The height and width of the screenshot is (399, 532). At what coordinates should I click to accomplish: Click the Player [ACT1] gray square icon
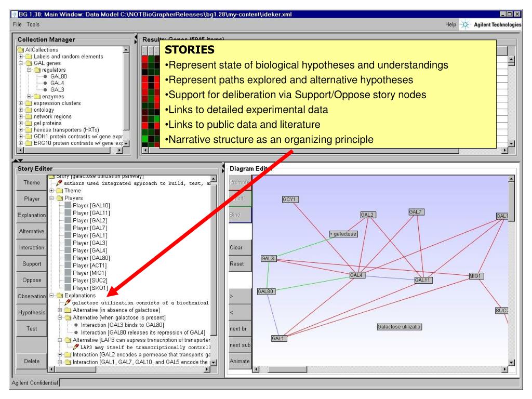point(68,265)
